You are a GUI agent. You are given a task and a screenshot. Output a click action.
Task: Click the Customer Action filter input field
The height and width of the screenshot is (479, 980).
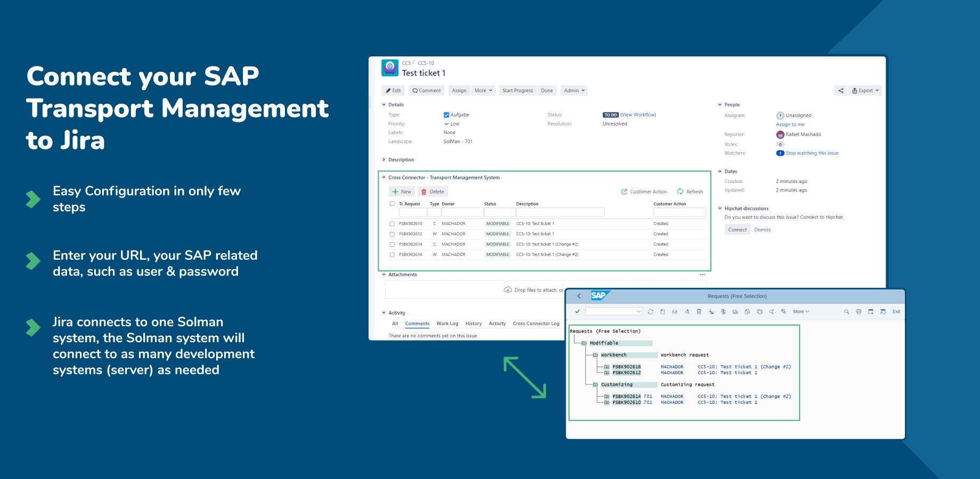680,212
